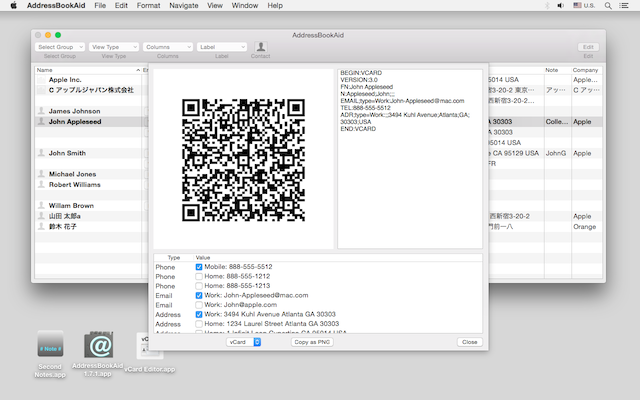The width and height of the screenshot is (640, 400).
Task: Select the James Johnson contact
Action: [x=74, y=111]
